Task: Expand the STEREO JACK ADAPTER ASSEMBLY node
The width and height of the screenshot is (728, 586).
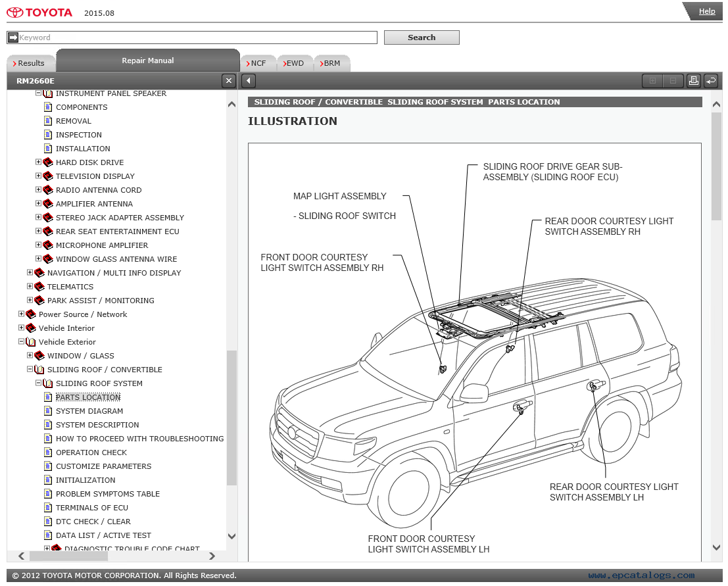Action: [39, 217]
